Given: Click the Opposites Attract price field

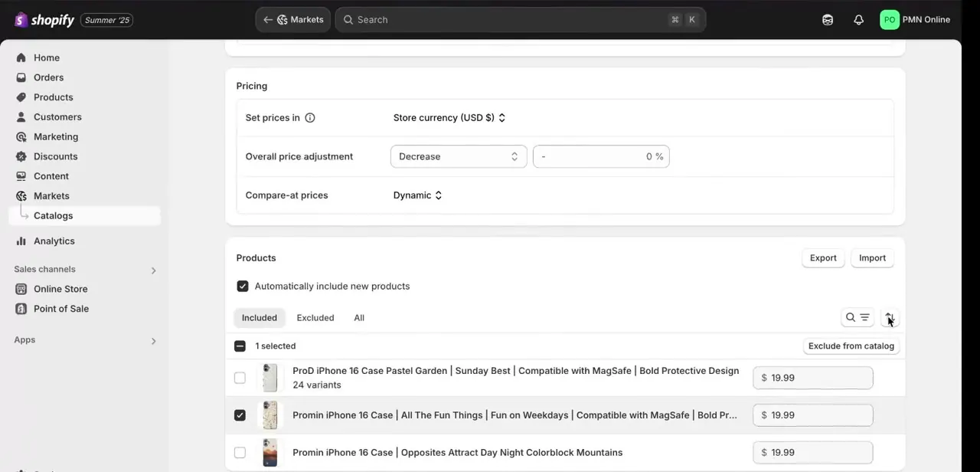Looking at the screenshot, I should [812, 453].
